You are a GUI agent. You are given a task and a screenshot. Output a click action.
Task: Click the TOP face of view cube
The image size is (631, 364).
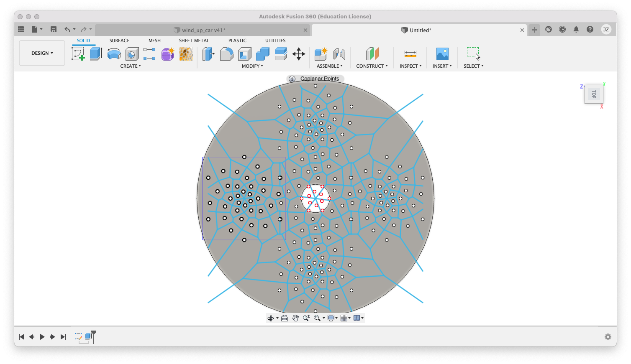point(594,94)
